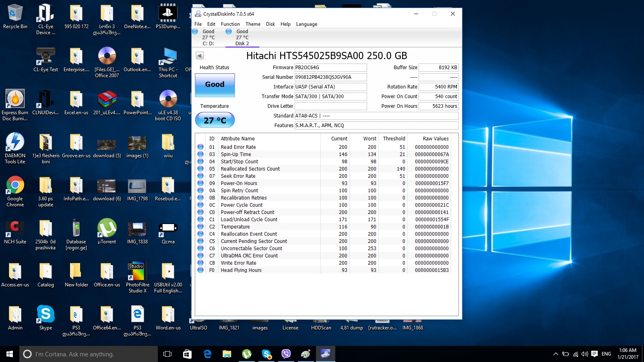Select the C: D: drive tab
This screenshot has width=644, height=362.
tap(208, 37)
